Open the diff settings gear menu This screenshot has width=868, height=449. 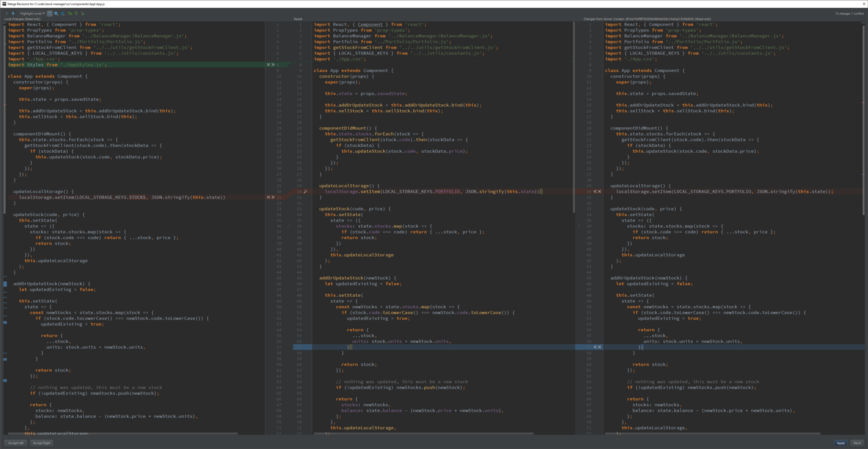pyautogui.click(x=56, y=13)
